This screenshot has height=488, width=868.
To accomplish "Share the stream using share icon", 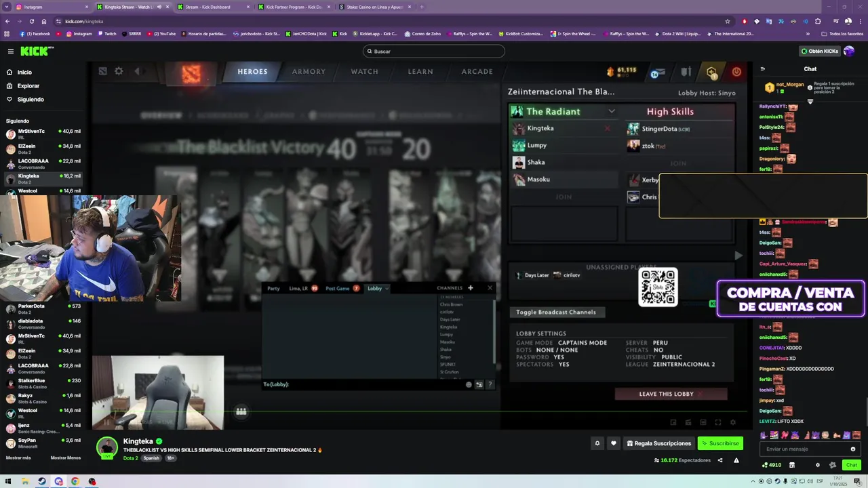I will [720, 460].
